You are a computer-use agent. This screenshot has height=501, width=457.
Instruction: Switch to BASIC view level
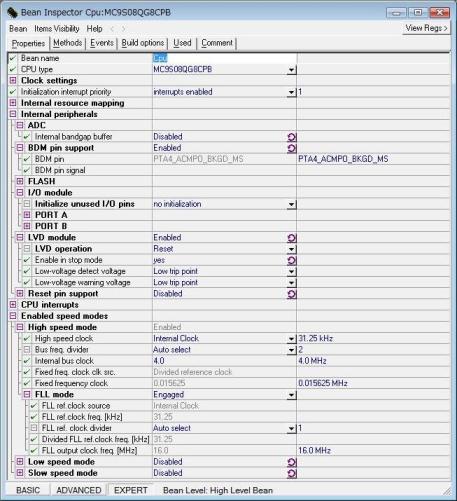[x=28, y=490]
